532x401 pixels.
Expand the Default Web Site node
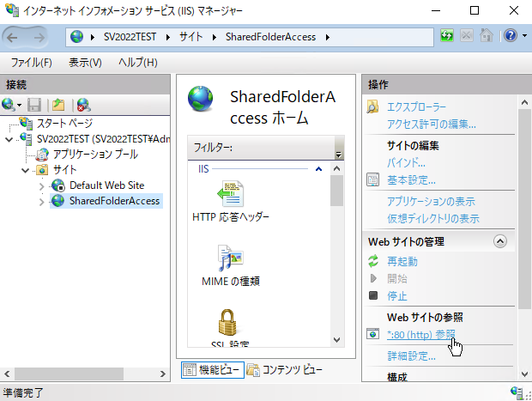pos(41,186)
